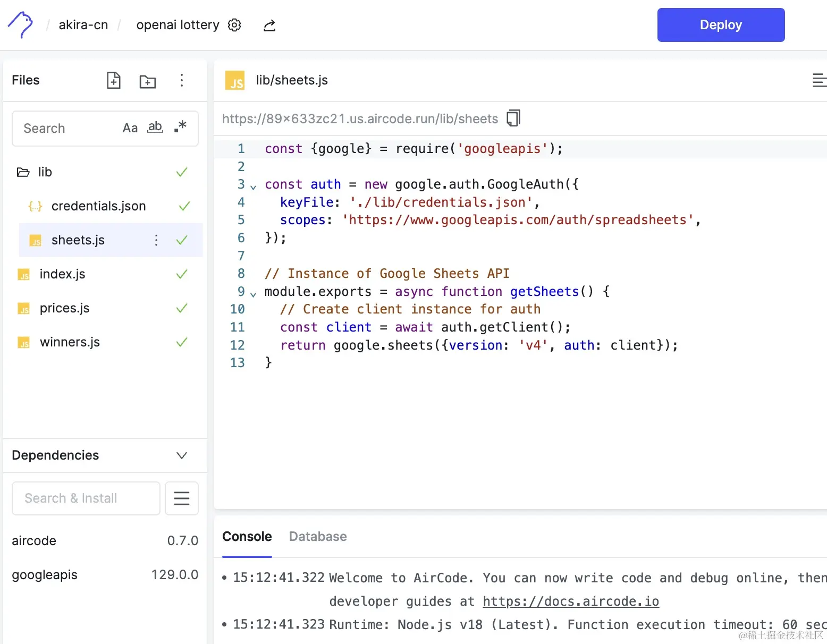Toggle match whole word search option
827x644 pixels.
[x=155, y=128]
